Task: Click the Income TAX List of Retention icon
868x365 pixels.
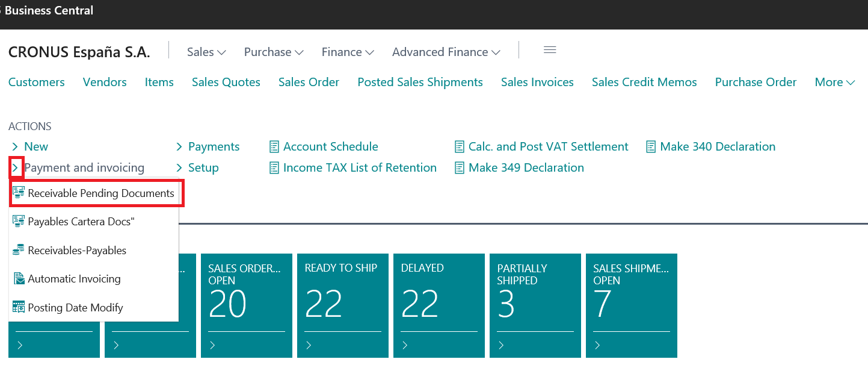Action: [x=274, y=167]
